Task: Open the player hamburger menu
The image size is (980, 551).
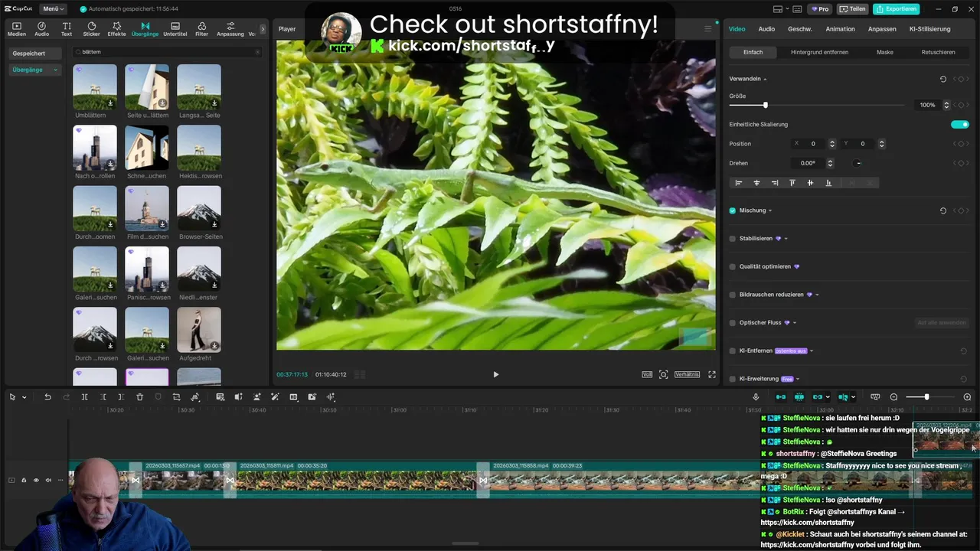Action: (x=708, y=29)
